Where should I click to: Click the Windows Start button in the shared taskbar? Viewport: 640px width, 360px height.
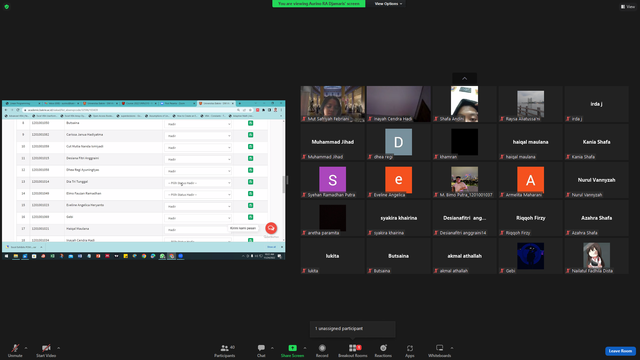click(x=6, y=256)
